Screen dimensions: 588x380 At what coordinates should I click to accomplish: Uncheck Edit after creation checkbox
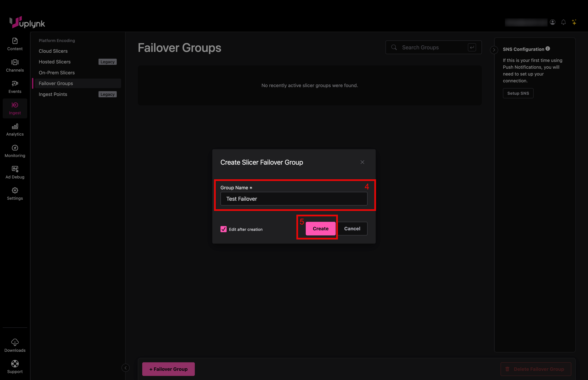point(224,229)
